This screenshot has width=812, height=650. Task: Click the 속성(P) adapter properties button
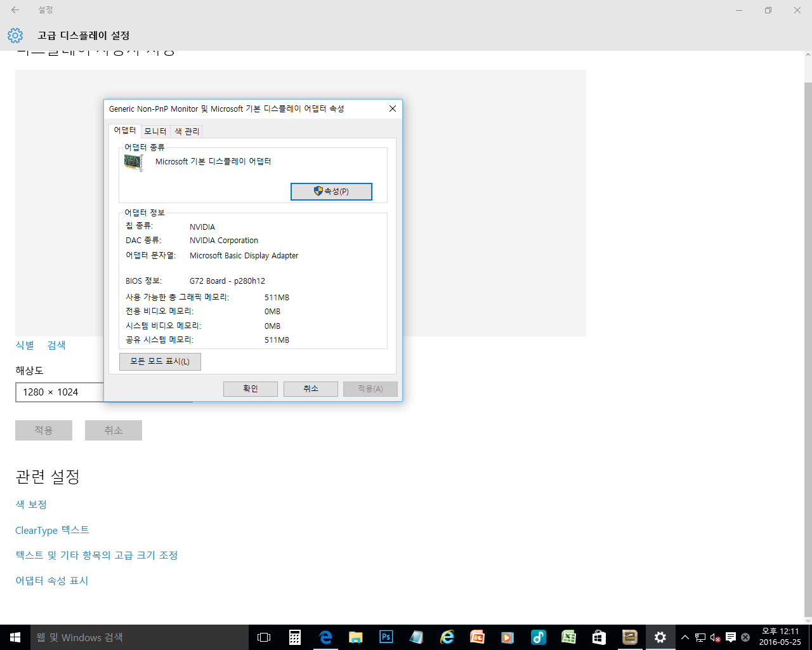point(331,192)
